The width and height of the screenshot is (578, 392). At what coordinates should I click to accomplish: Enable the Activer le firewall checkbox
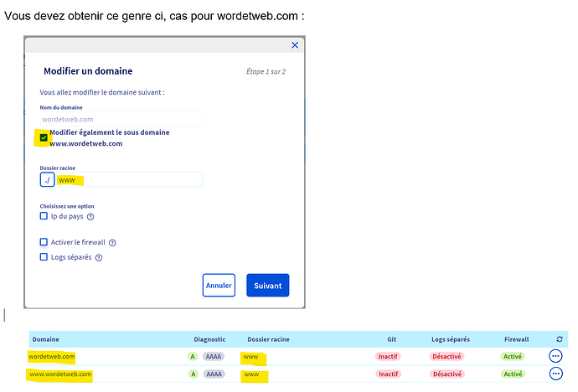pyautogui.click(x=44, y=242)
